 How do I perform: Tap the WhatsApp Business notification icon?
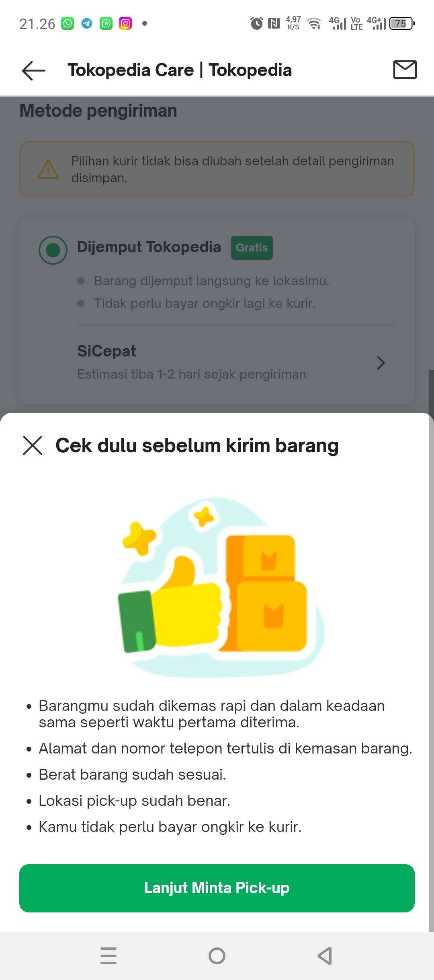(x=106, y=24)
